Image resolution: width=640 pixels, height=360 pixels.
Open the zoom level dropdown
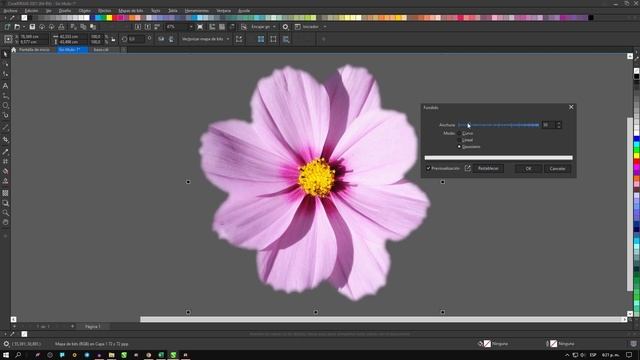[x=191, y=27]
